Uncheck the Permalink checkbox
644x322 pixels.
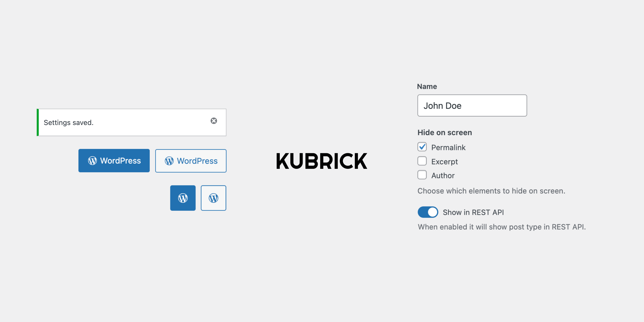(x=422, y=147)
